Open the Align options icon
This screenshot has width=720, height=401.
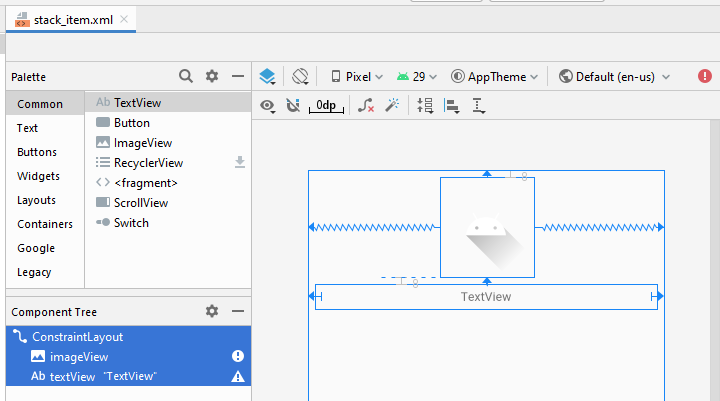coord(452,106)
